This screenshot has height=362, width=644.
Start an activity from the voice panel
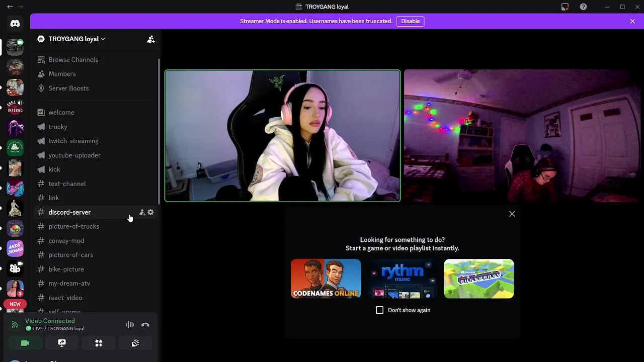[99, 343]
